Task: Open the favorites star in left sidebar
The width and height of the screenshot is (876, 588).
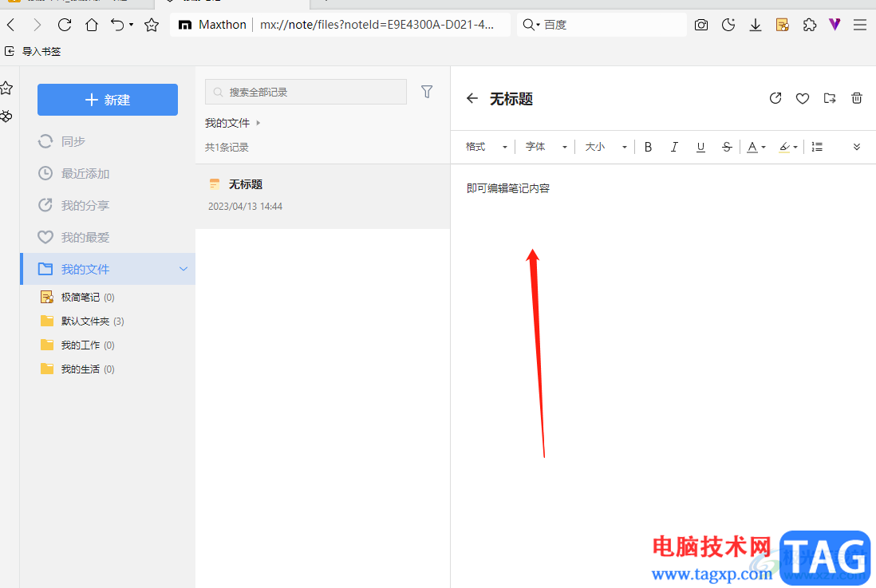Action: tap(6, 88)
